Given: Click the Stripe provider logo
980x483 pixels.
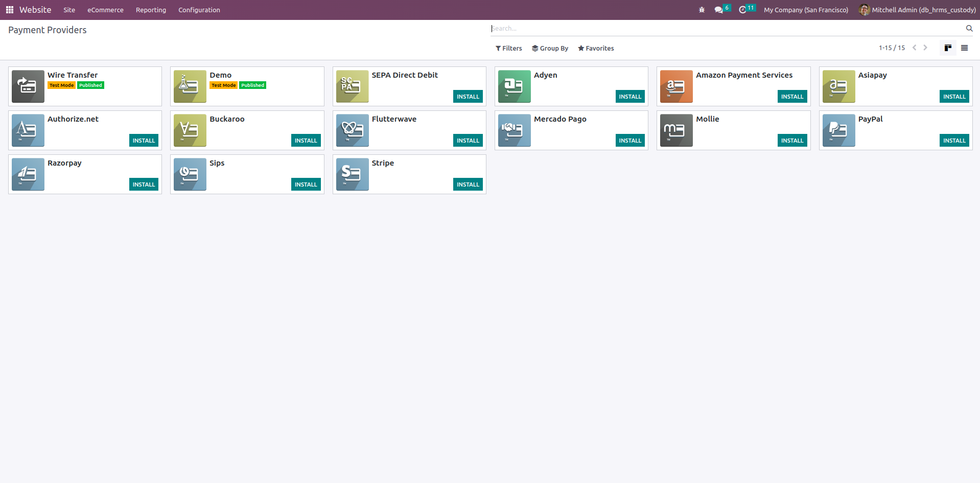Looking at the screenshot, I should pyautogui.click(x=353, y=174).
